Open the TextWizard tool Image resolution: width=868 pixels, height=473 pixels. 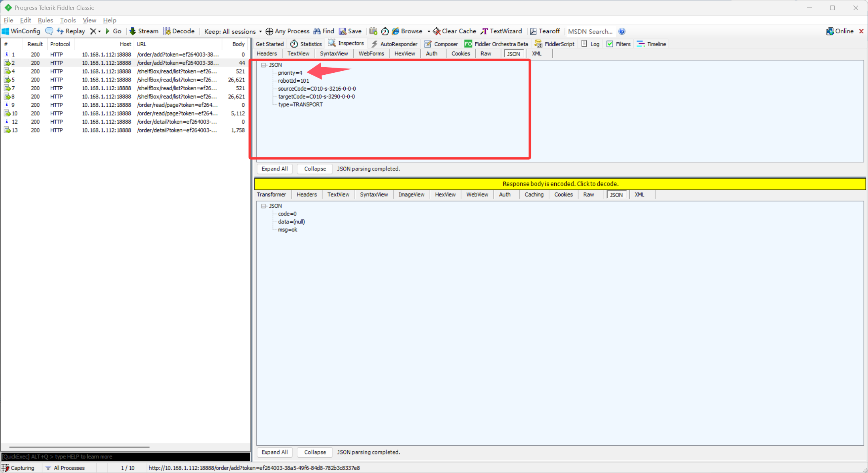[501, 31]
